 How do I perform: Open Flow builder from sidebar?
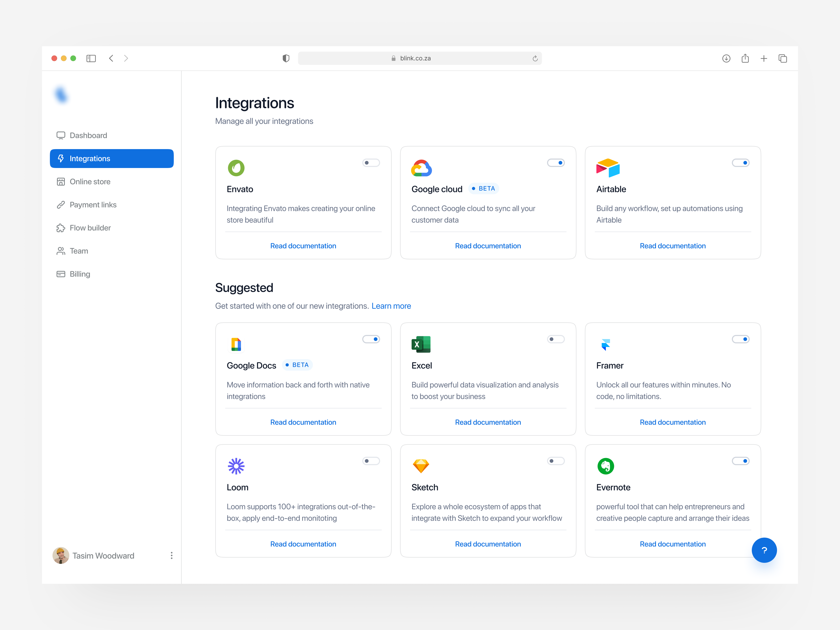click(90, 228)
